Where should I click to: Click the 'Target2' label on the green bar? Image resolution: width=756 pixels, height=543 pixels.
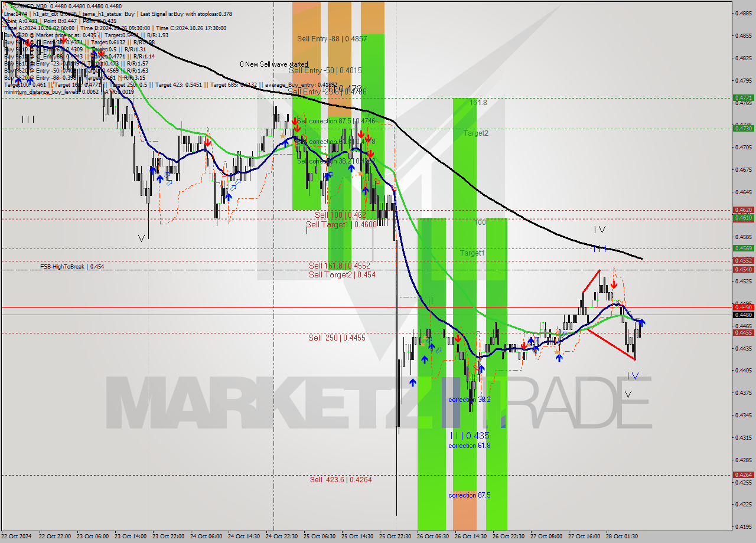476,133
